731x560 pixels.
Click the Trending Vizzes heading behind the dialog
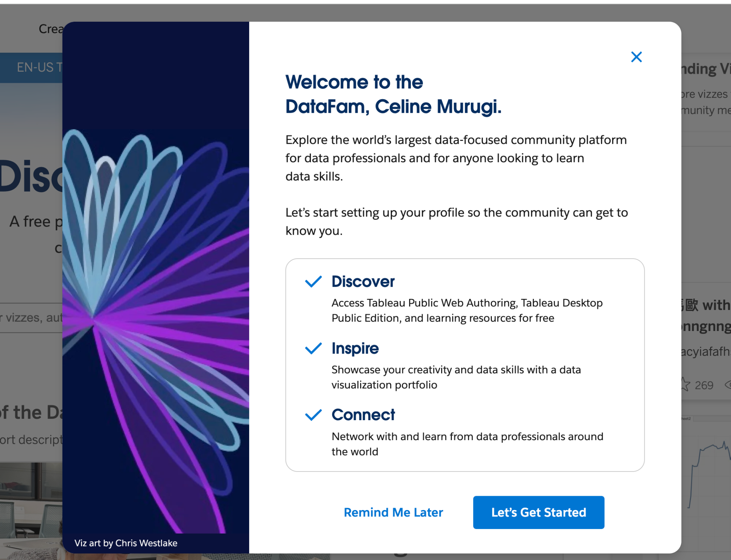tap(705, 69)
